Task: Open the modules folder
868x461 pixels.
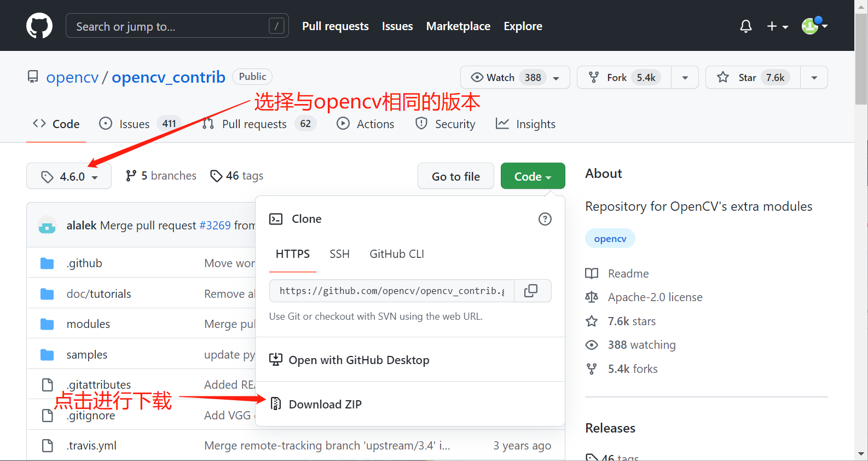Action: click(88, 324)
